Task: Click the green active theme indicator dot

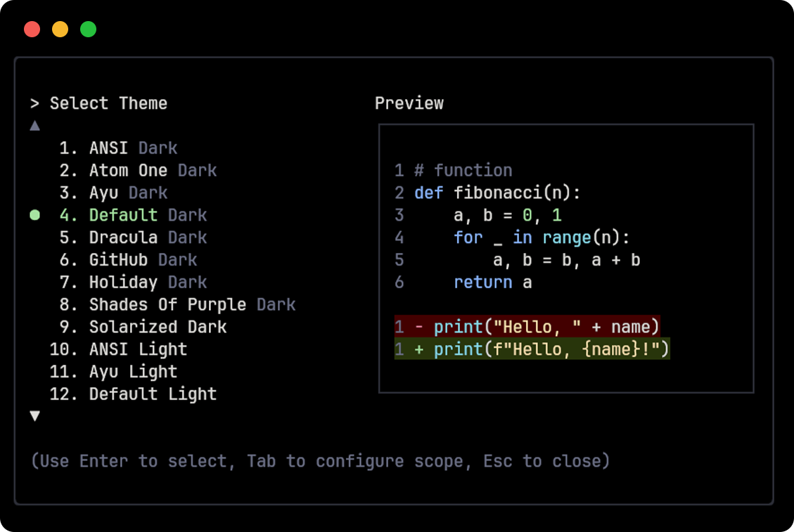Action: (34, 215)
